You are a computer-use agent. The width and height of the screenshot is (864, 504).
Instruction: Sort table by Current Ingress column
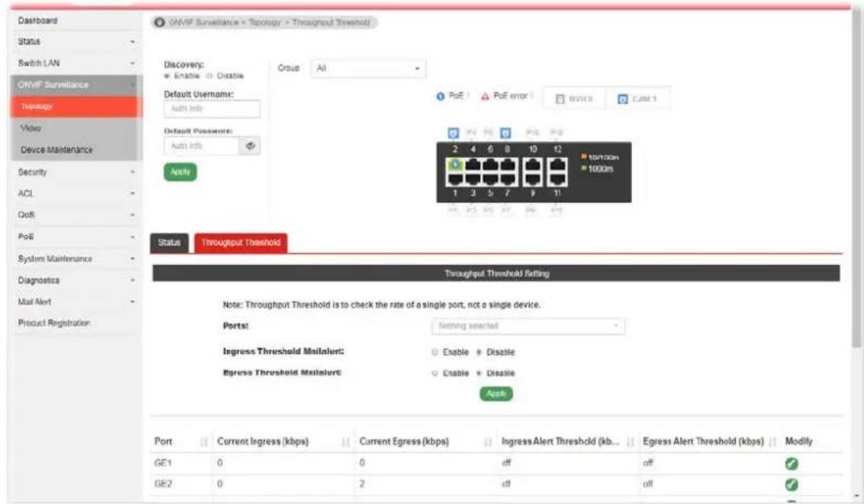click(346, 442)
